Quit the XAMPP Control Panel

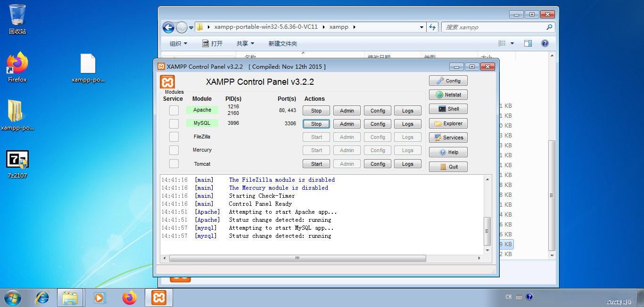click(x=448, y=167)
